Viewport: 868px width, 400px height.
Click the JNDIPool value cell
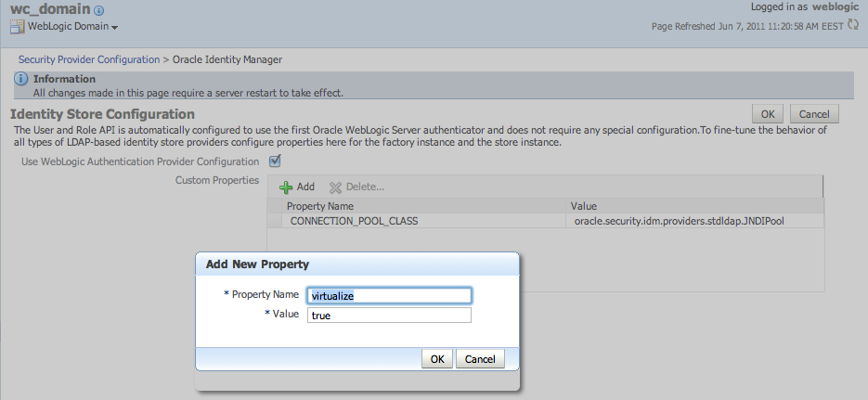(x=680, y=221)
